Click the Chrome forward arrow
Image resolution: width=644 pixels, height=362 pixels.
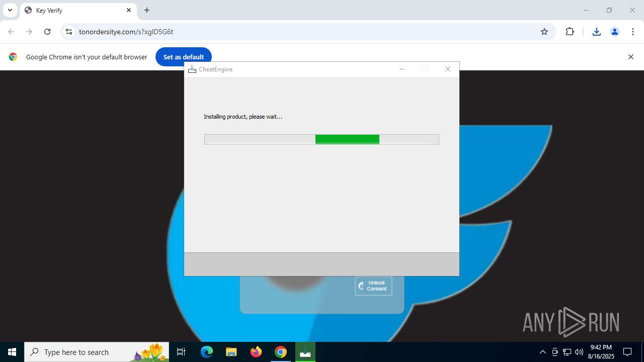pyautogui.click(x=29, y=32)
